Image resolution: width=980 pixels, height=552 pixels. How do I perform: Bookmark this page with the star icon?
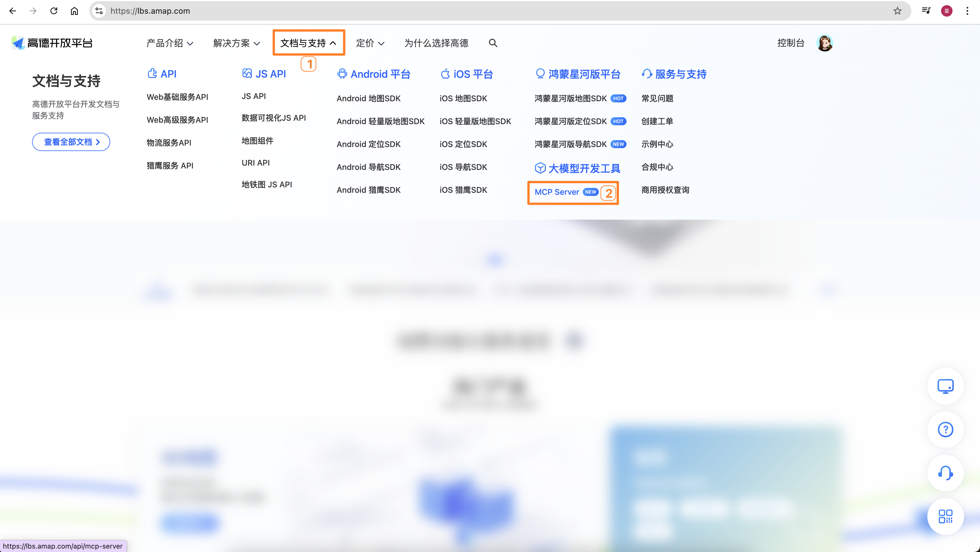click(898, 11)
